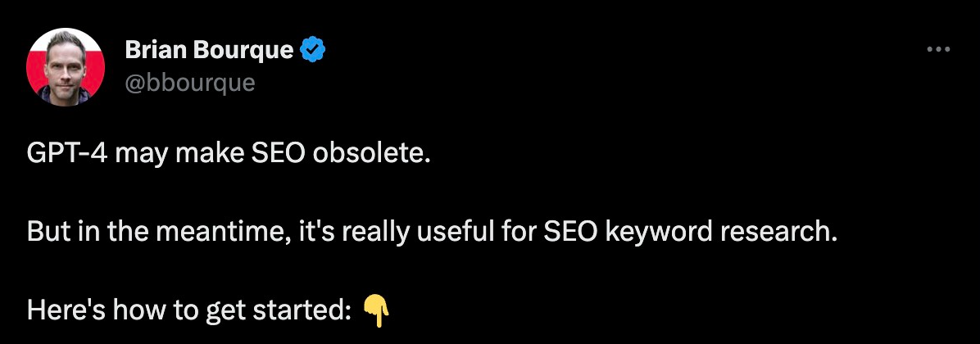Click the blue verified checkmark badge
Screen dimensions: 980x344
pos(313,51)
